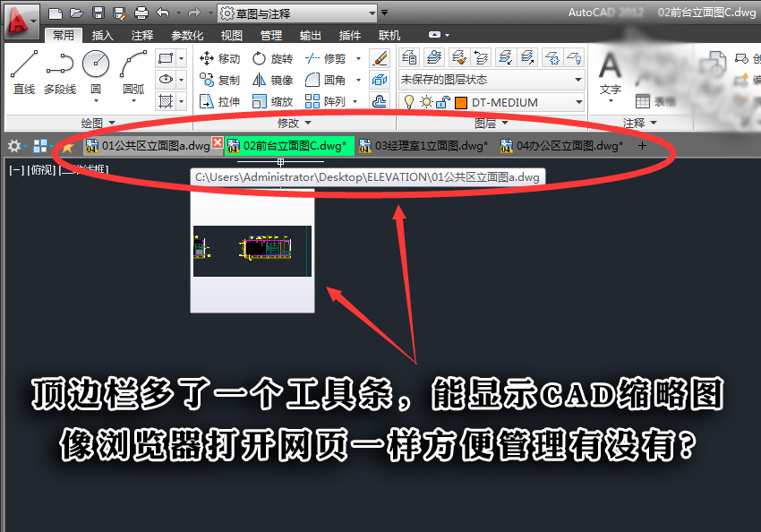The image size is (761, 532).
Task: Toggle the layer lightbulb on/off icon
Action: tap(408, 102)
